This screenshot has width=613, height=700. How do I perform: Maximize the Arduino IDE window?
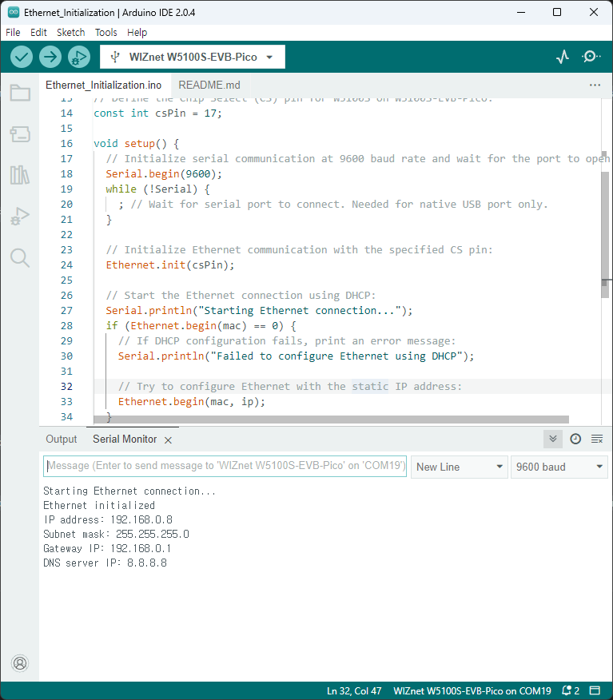[557, 12]
